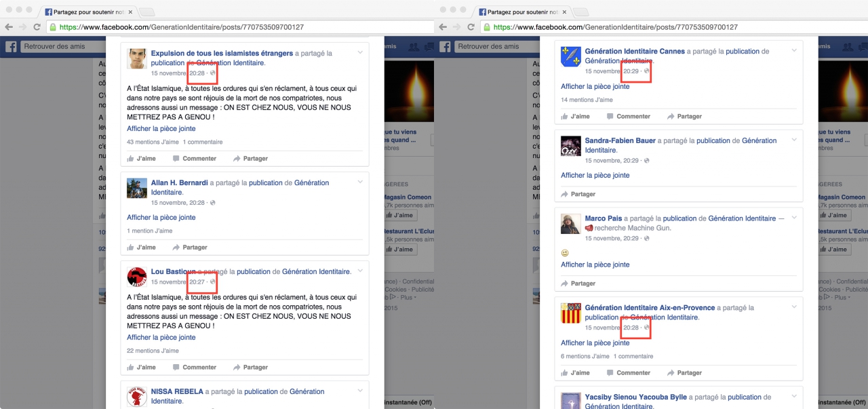The width and height of the screenshot is (868, 409).
Task: Click J'aime icon on Génération Identitaire Cannes post
Action: click(565, 117)
